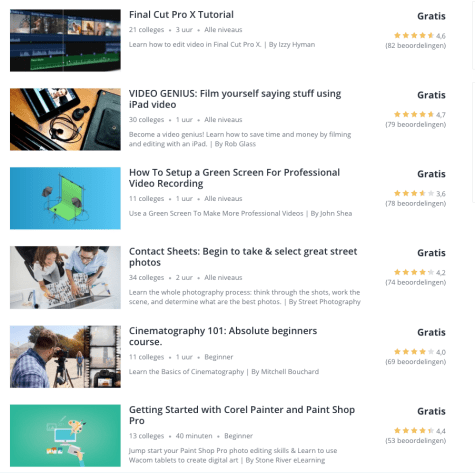Open the Corel Painter course thumbnail

65,436
